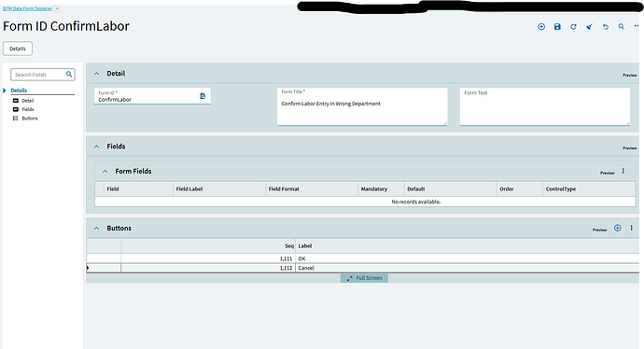Select Buttons in the navigation tree

tap(30, 119)
